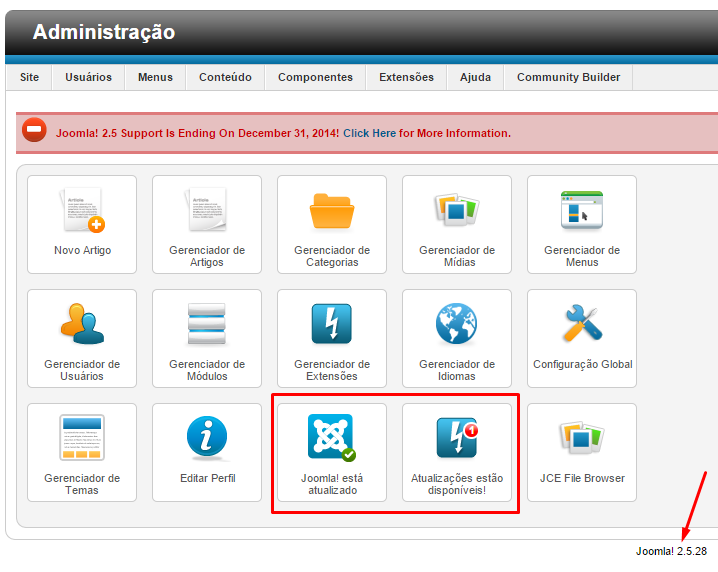Open the Conteúdo menu
Screen dimensions: 718x572
click(x=225, y=77)
